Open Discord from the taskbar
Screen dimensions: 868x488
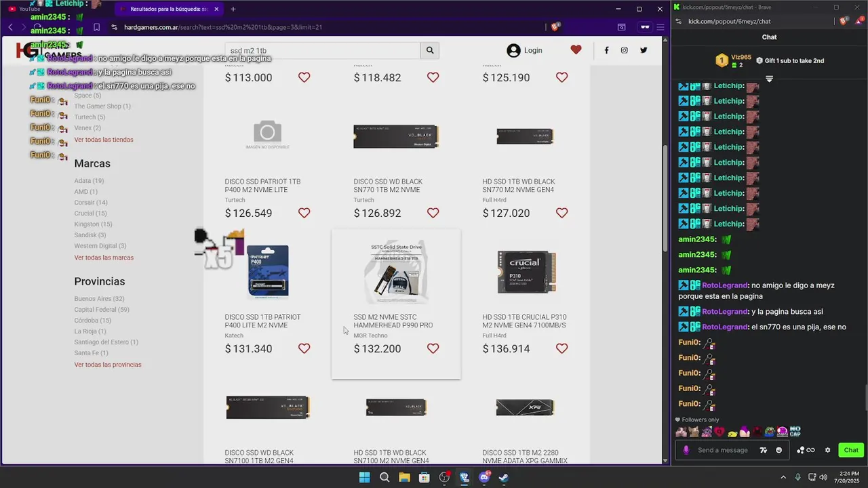click(x=484, y=477)
